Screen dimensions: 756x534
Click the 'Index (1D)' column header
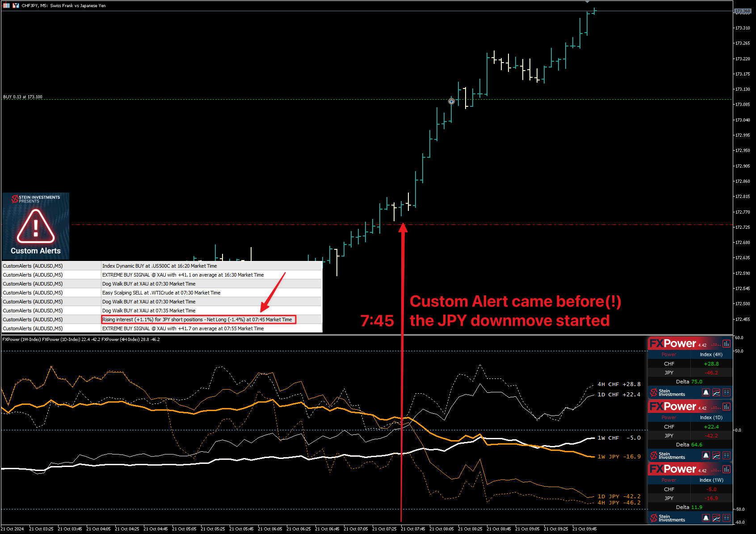pyautogui.click(x=711, y=417)
